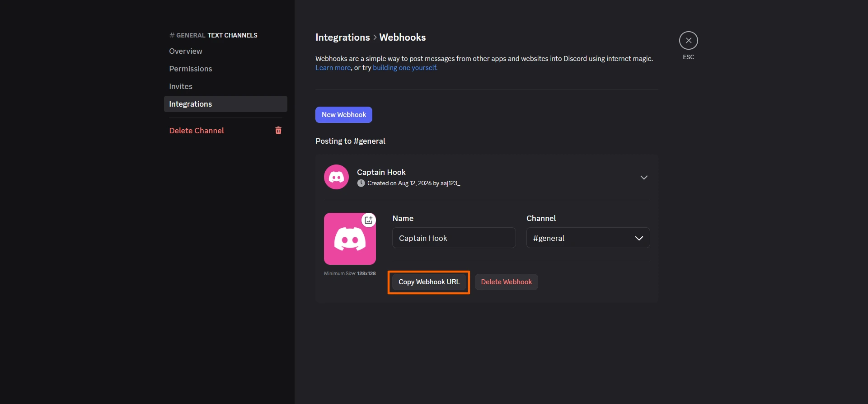Open the building one yourself link
This screenshot has width=868, height=404.
click(x=405, y=68)
